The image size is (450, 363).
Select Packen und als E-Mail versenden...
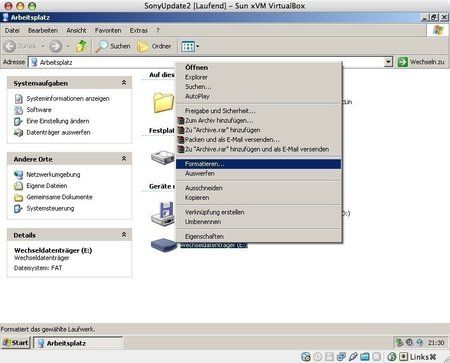click(x=258, y=140)
